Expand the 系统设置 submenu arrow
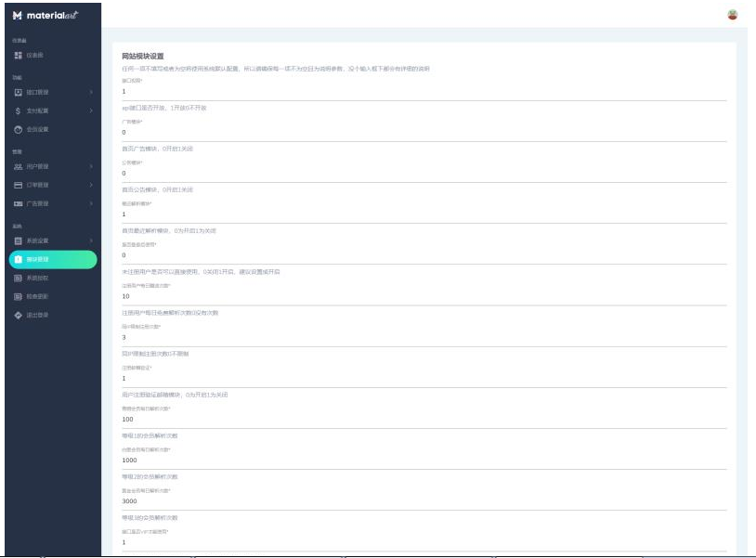756x558 pixels. pos(90,240)
